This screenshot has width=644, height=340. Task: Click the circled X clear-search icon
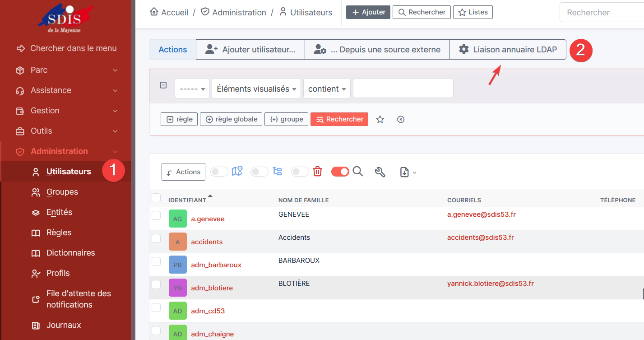tap(400, 119)
